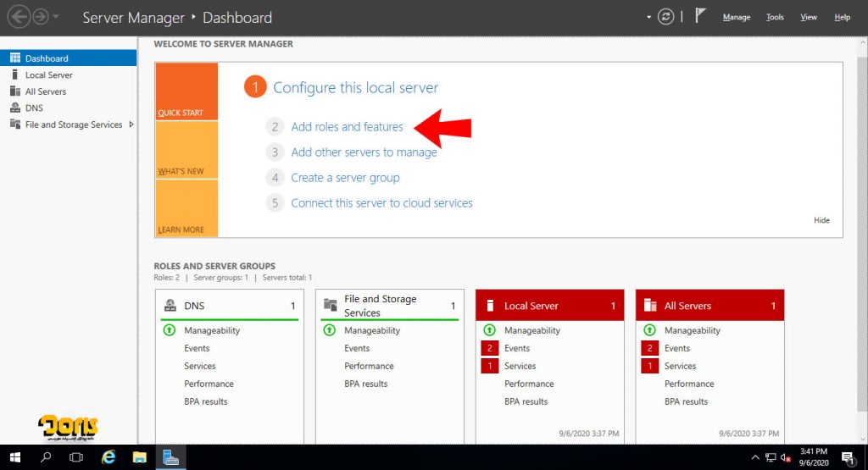The image size is (868, 470).
Task: Open the notifications flag
Action: point(700,16)
